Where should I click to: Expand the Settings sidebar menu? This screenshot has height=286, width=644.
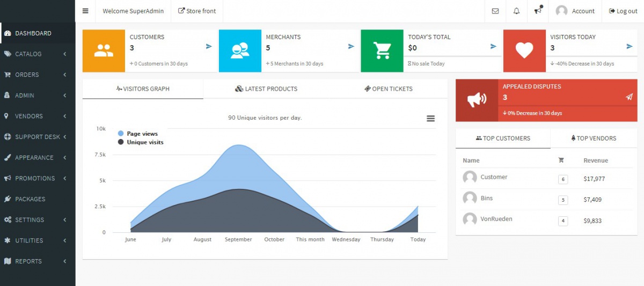click(37, 219)
